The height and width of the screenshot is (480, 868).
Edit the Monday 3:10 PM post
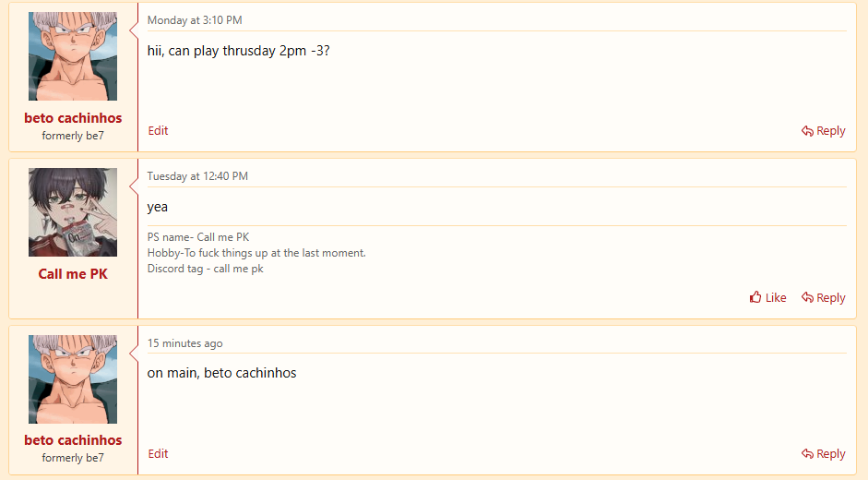coord(158,131)
